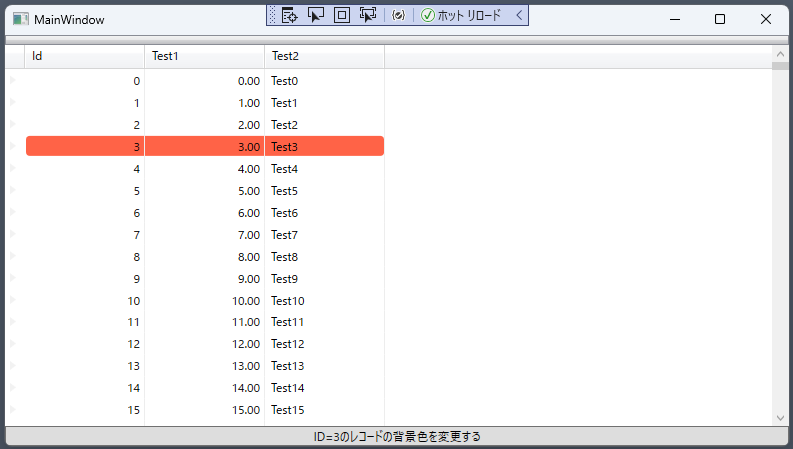Activate the Select Element cursor tool
The width and height of the screenshot is (793, 449).
point(316,15)
